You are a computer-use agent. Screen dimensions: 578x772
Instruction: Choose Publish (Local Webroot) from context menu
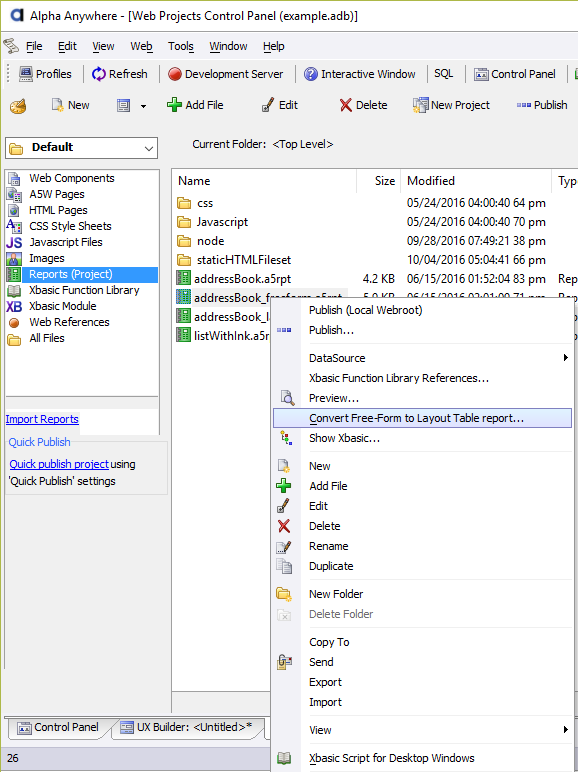click(x=365, y=310)
